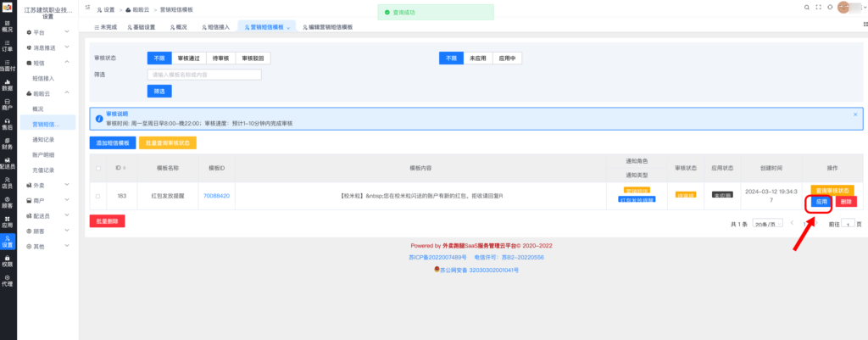Click 批量查询审核状态 button
868x340 pixels.
tap(168, 142)
